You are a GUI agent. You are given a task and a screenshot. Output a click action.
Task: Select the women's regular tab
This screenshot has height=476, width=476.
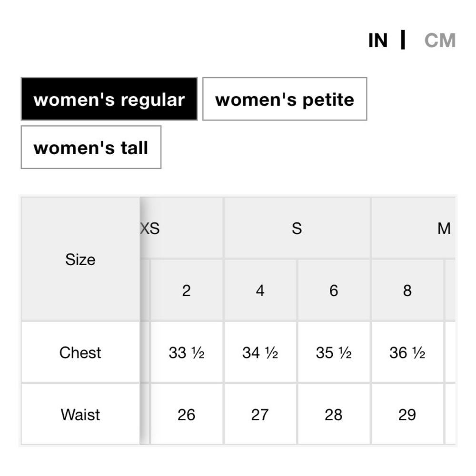[109, 99]
